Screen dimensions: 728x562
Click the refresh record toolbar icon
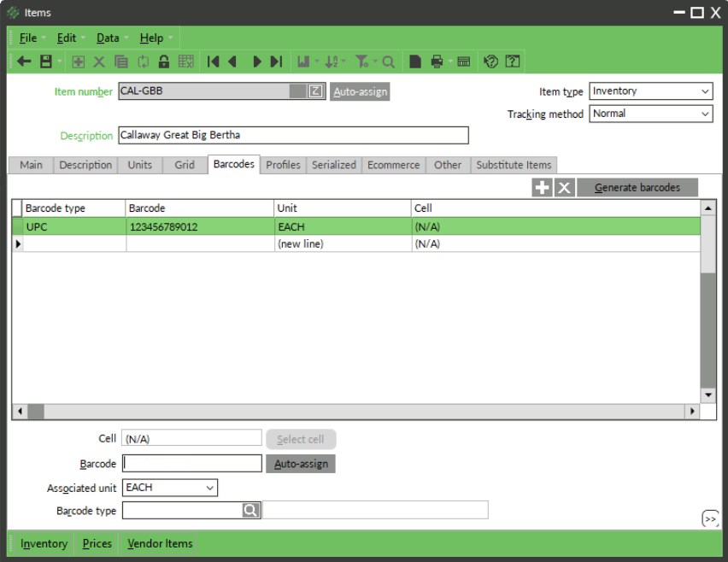click(143, 61)
